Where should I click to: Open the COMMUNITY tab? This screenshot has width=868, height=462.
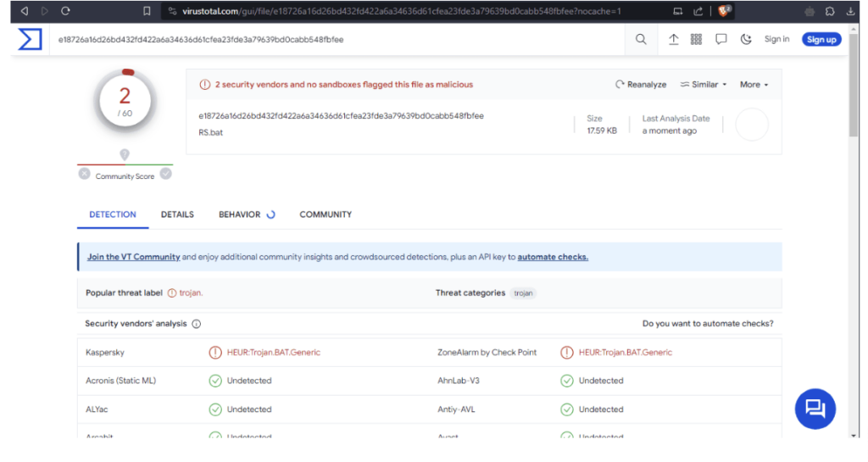[x=325, y=214]
